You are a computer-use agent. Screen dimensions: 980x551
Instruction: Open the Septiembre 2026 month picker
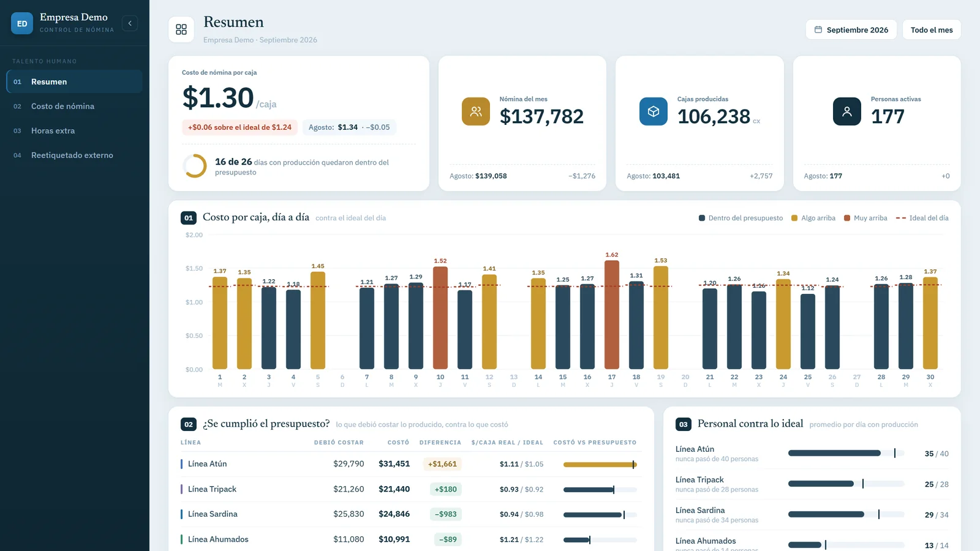(851, 29)
